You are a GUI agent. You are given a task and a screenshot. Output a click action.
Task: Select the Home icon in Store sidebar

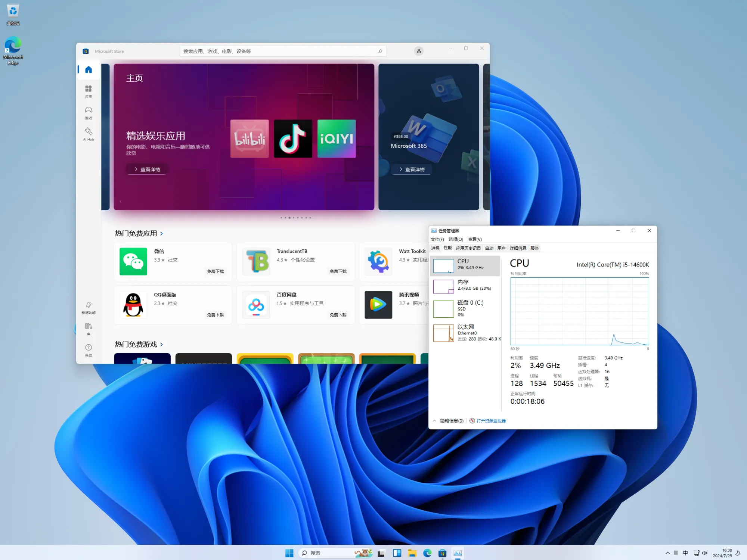[x=89, y=69]
